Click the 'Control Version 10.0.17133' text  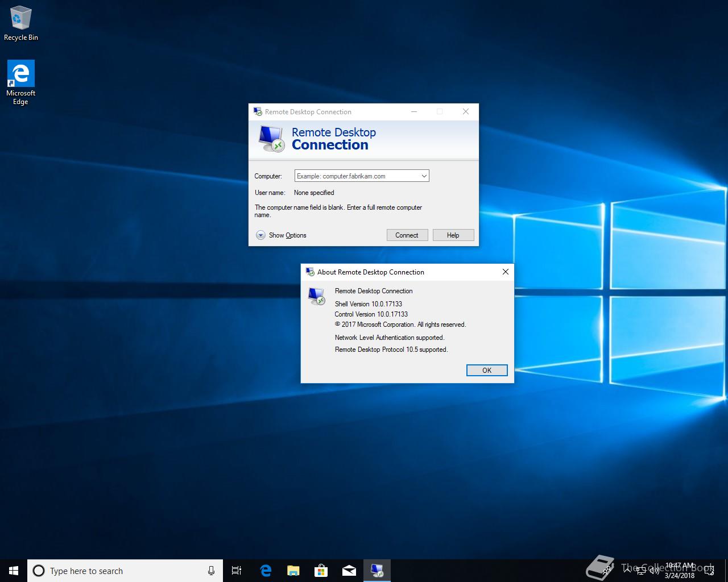[371, 314]
